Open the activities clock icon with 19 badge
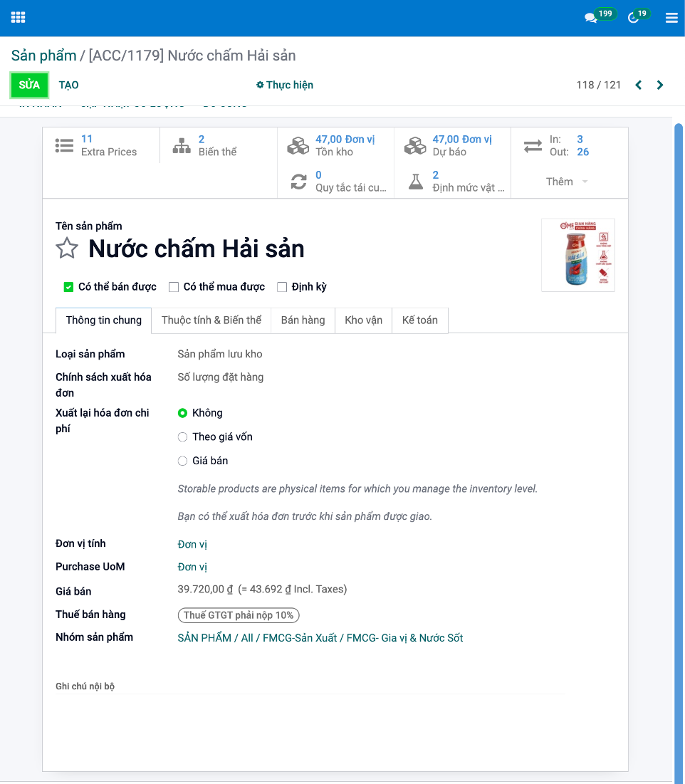 (x=634, y=18)
